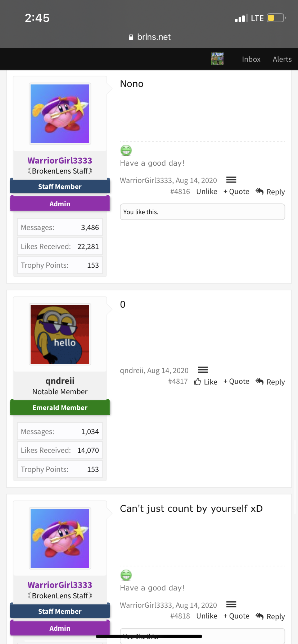Open the hamburger menu on qndreii's post
Image resolution: width=298 pixels, height=644 pixels.
203,370
